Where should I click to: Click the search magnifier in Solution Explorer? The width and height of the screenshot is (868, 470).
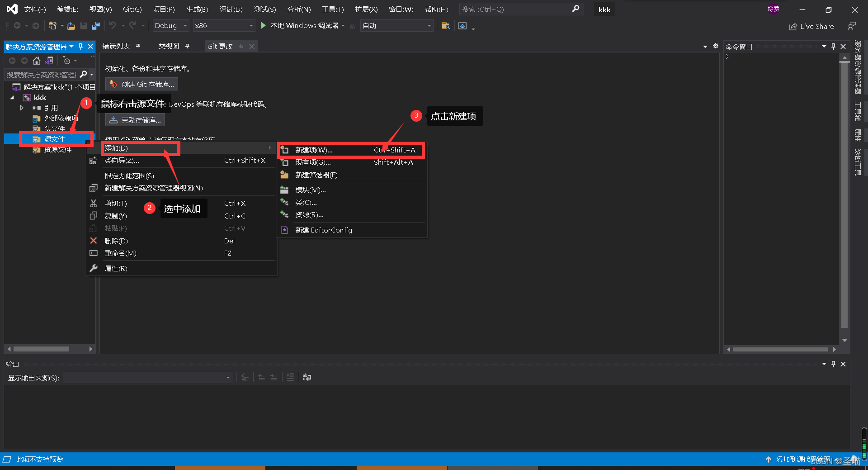pos(84,74)
